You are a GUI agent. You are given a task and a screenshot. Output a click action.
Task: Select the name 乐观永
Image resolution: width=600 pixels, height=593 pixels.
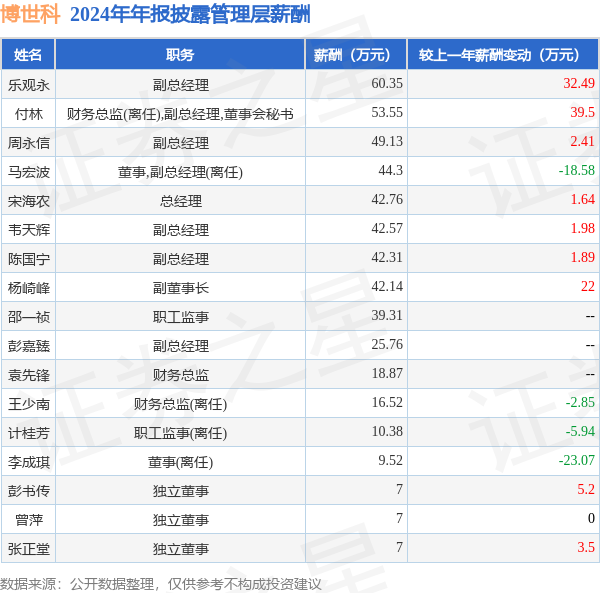click(29, 85)
